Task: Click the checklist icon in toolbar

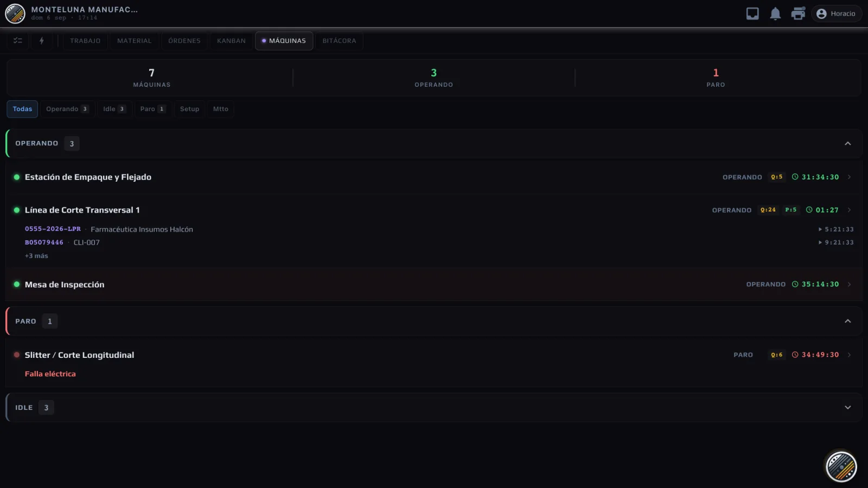Action: [x=18, y=41]
